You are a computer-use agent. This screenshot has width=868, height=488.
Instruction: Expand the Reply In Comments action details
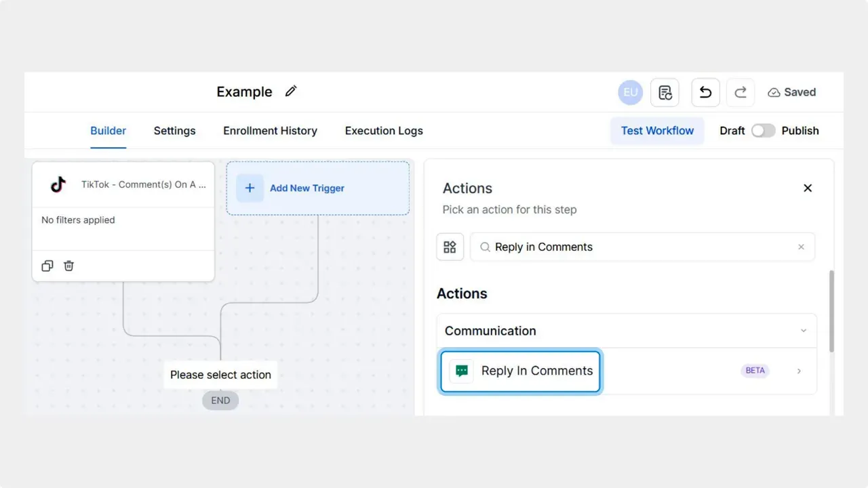(799, 371)
